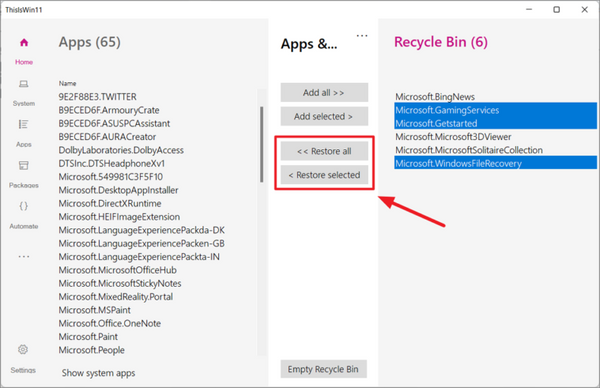Select DTSInc.DTSHeadphoneXv1 app

(x=112, y=164)
